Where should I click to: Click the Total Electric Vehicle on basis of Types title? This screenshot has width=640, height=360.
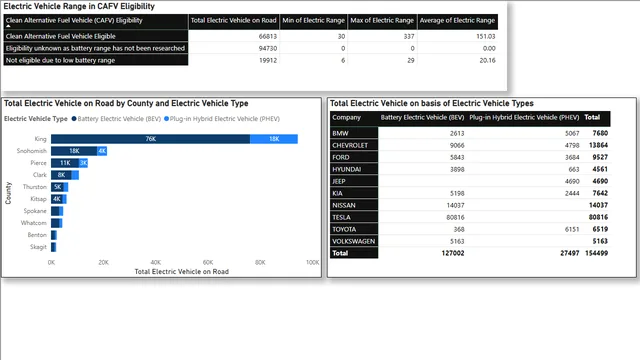(432, 103)
